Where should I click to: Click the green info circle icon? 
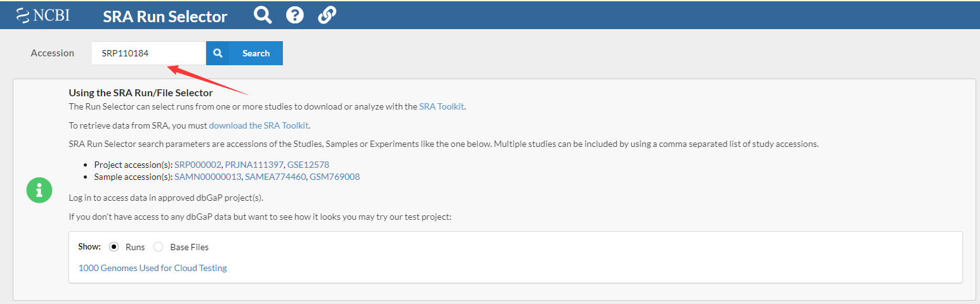tap(39, 190)
